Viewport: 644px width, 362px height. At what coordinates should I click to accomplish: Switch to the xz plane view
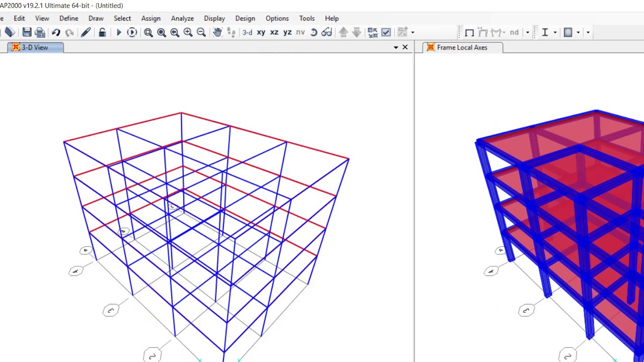click(274, 32)
